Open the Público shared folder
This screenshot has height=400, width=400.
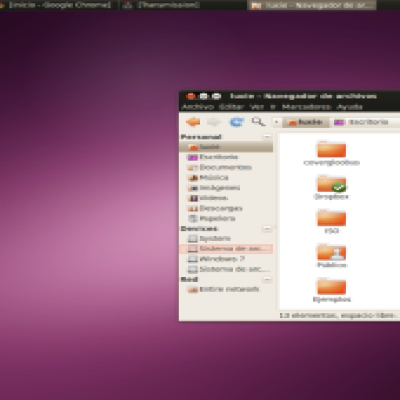(x=332, y=256)
